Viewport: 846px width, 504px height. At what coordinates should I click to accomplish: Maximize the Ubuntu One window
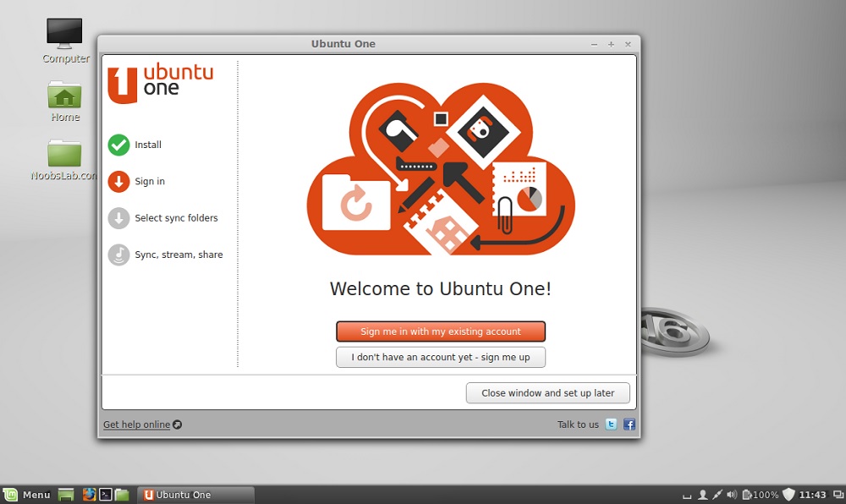click(611, 45)
